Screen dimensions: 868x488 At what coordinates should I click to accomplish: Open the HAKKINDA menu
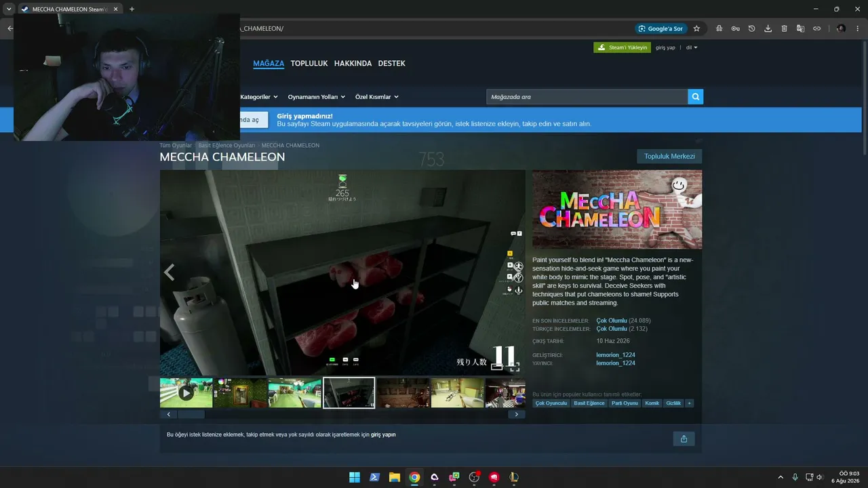point(353,63)
